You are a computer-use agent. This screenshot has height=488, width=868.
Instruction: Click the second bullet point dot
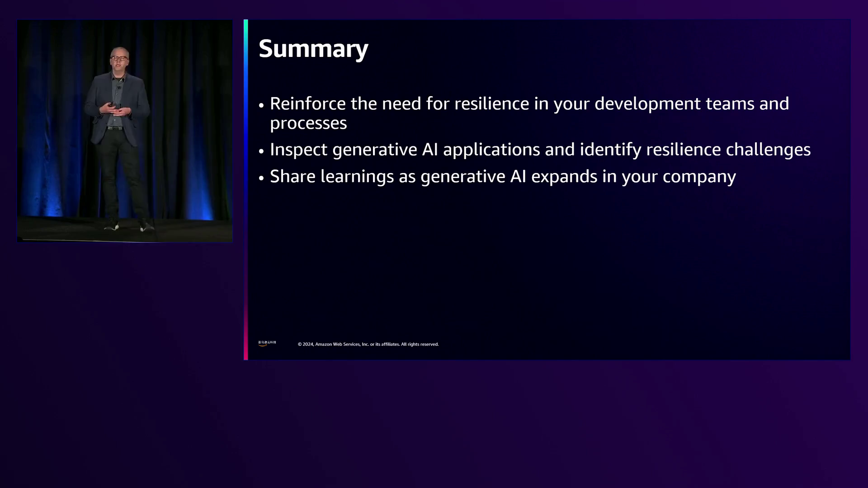pos(261,151)
